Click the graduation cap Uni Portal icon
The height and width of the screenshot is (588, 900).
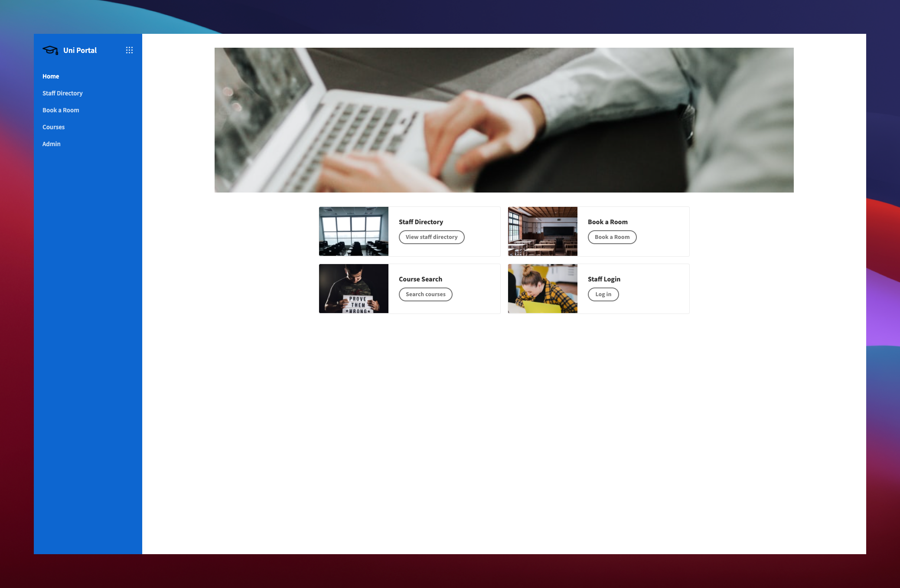coord(50,50)
